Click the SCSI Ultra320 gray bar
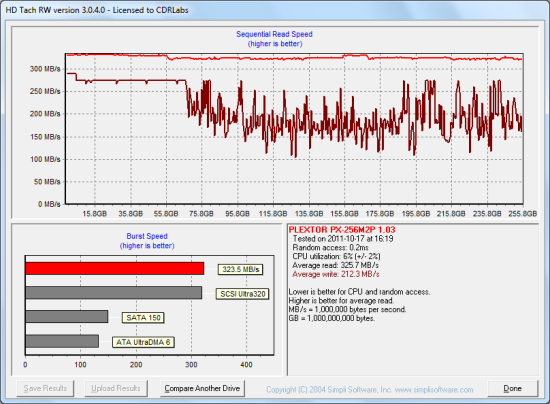Screen dimensions: 550x404 pyautogui.click(x=114, y=293)
